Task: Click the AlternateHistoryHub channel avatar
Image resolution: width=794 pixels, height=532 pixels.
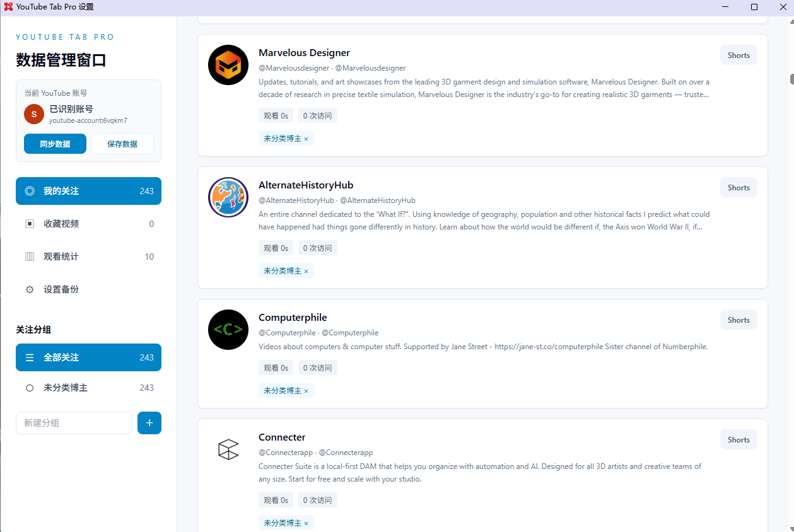Action: [x=228, y=197]
